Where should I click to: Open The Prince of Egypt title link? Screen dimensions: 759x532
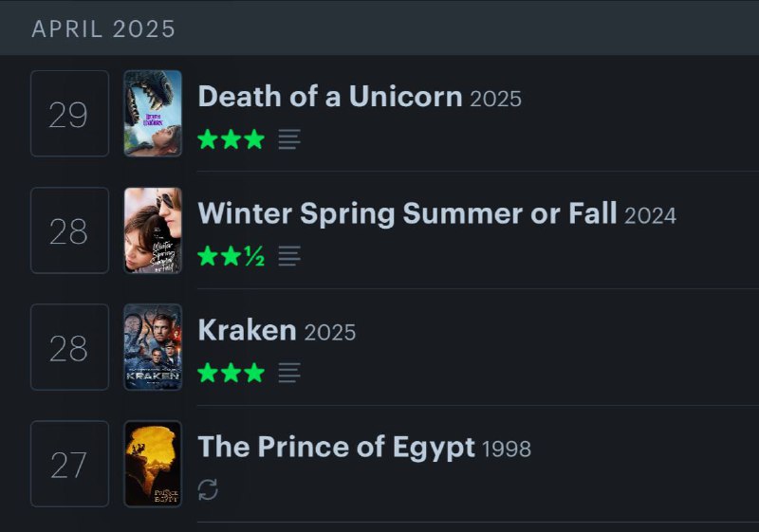point(337,447)
